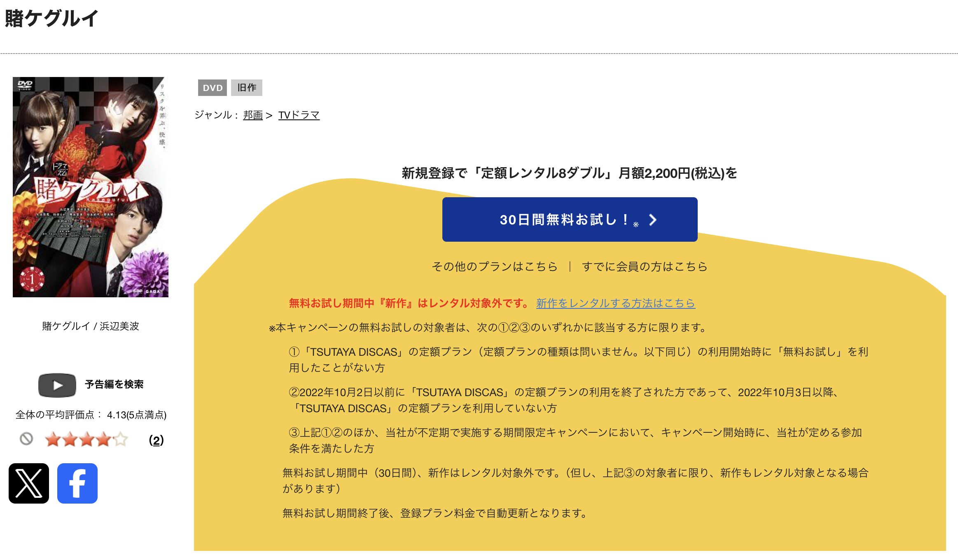Image resolution: width=958 pixels, height=560 pixels.
Task: Click condition ② mentioning 2022年10月2日
Action: (x=564, y=400)
